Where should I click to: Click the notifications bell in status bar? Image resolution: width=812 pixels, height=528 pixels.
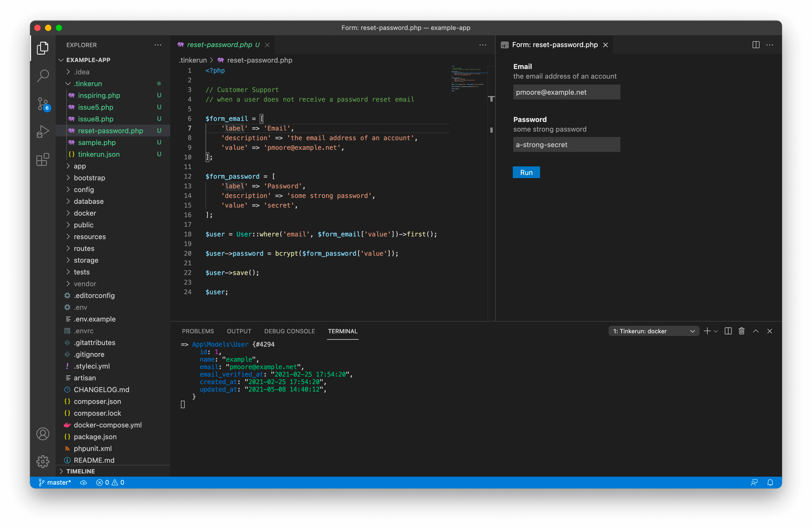770,482
